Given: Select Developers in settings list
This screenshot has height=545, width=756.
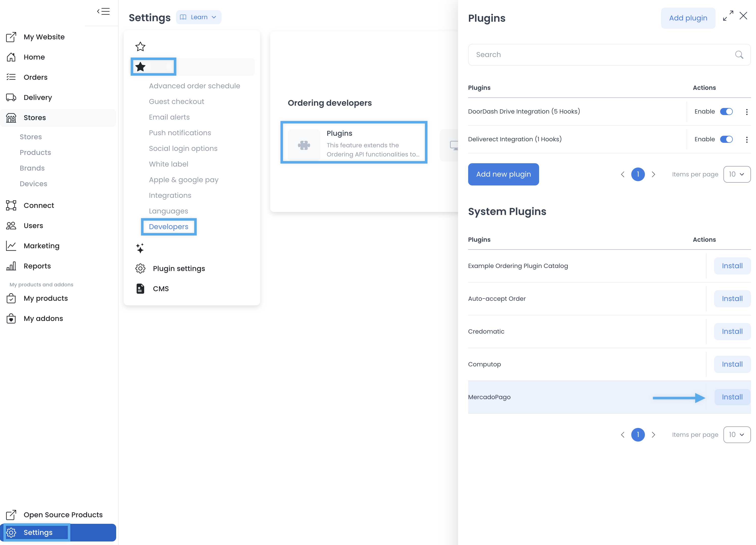Looking at the screenshot, I should 168,227.
